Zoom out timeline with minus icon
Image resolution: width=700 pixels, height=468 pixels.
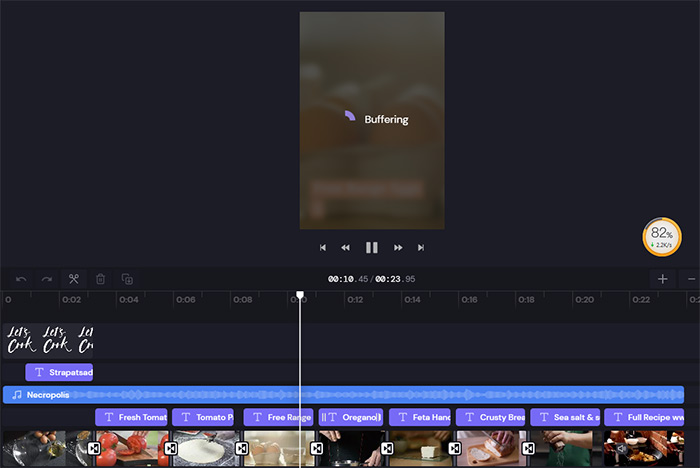click(x=692, y=279)
